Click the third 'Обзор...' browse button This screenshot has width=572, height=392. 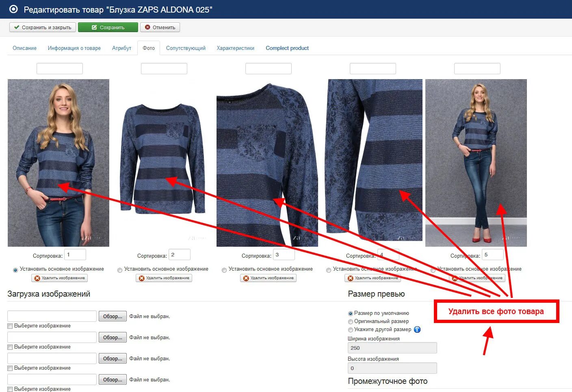(x=113, y=358)
